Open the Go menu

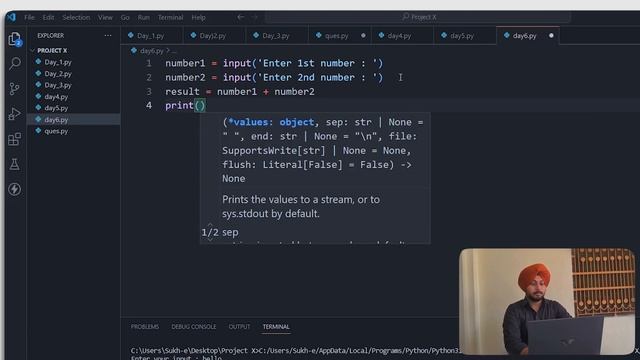(x=125, y=17)
